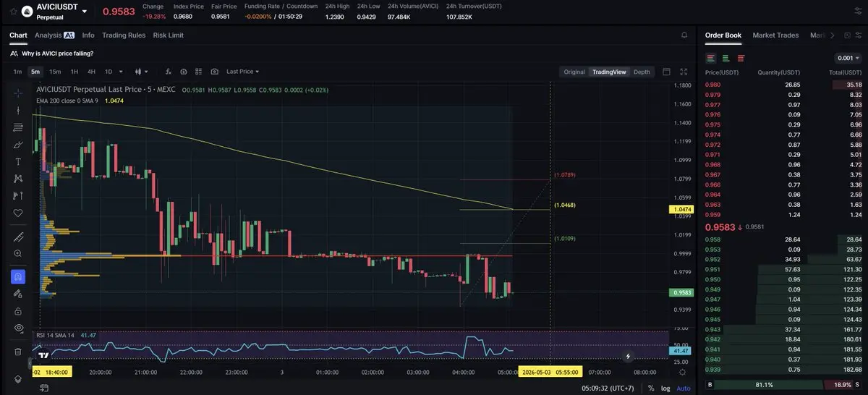Open the AVICIUSDT pair selector dropdown arrow
Screen dimensions: 868x395
pos(85,12)
